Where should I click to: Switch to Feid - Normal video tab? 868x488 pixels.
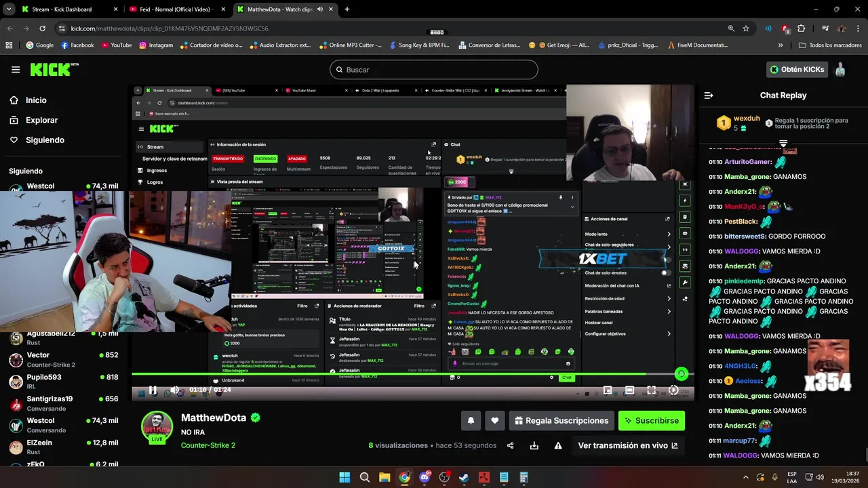click(176, 9)
